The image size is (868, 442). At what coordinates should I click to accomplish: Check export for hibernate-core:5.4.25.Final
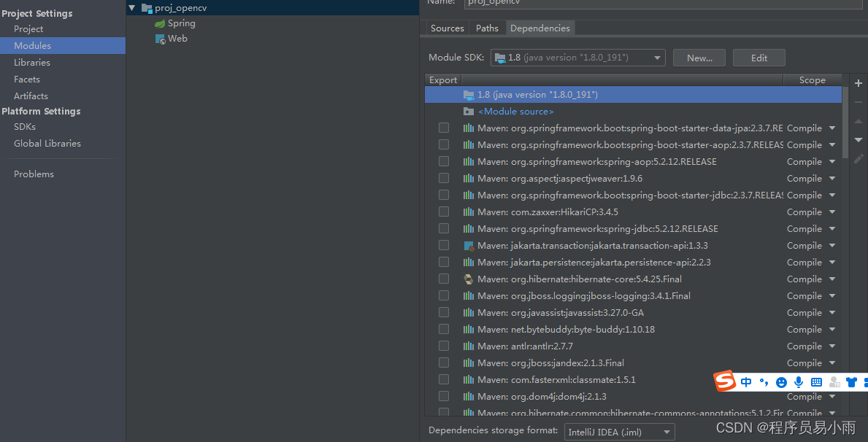click(x=443, y=279)
